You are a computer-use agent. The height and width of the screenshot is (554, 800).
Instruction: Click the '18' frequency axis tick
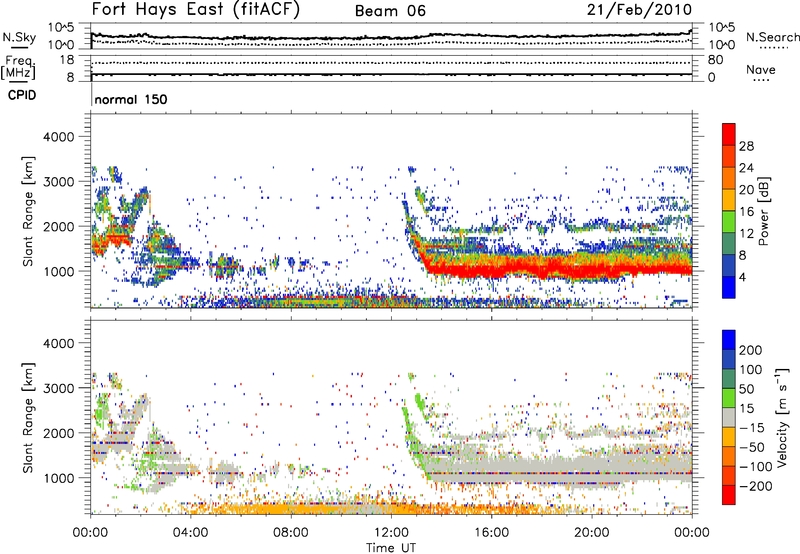click(x=67, y=60)
